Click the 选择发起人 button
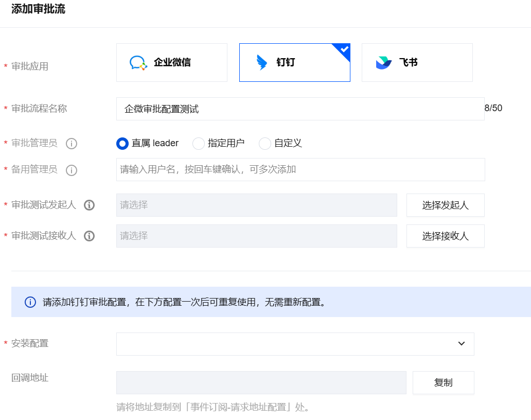The height and width of the screenshot is (420, 531). point(445,205)
